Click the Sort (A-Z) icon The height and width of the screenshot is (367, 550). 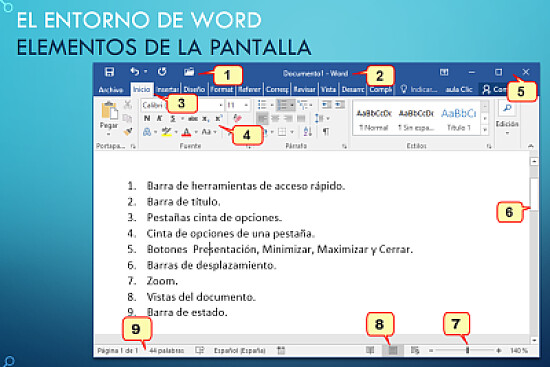point(308,132)
